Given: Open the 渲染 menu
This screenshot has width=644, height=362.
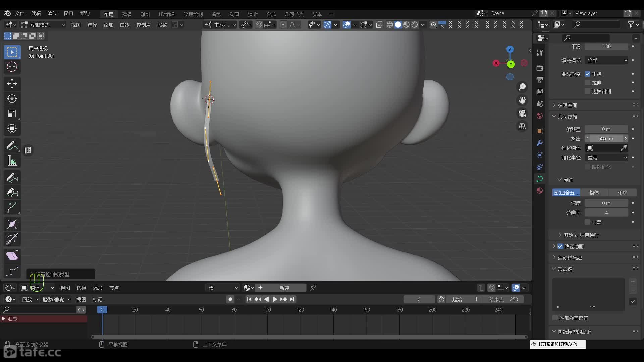Looking at the screenshot, I should pos(52,13).
